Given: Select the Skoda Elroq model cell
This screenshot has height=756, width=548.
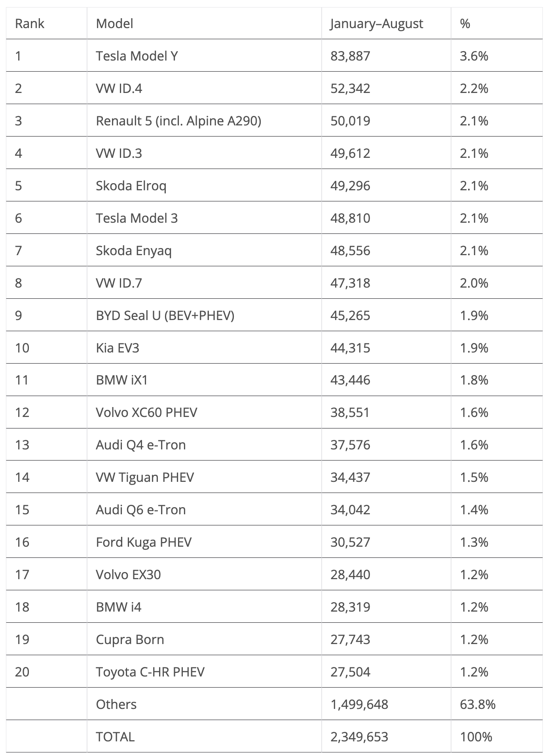Looking at the screenshot, I should pos(131,186).
